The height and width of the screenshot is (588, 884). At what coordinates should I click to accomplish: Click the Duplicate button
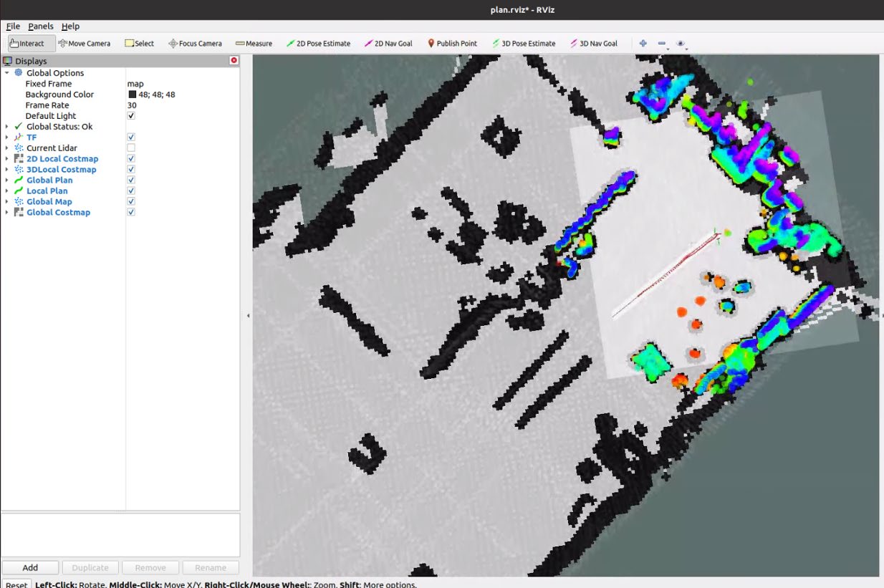tap(90, 568)
